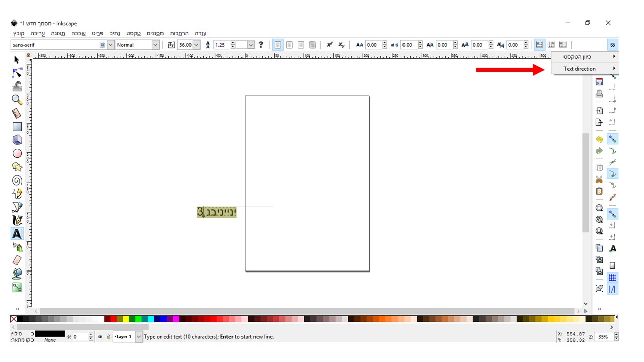644x362 pixels.
Task: Toggle Layer 1 visibility eye
Action: pyautogui.click(x=100, y=337)
